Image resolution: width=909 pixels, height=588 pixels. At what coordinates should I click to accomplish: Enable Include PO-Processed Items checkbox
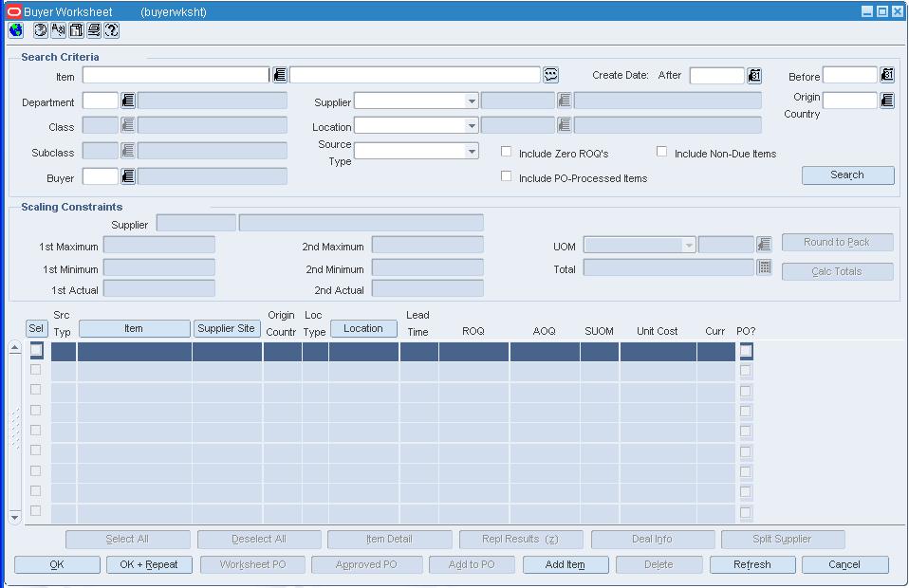coord(506,176)
